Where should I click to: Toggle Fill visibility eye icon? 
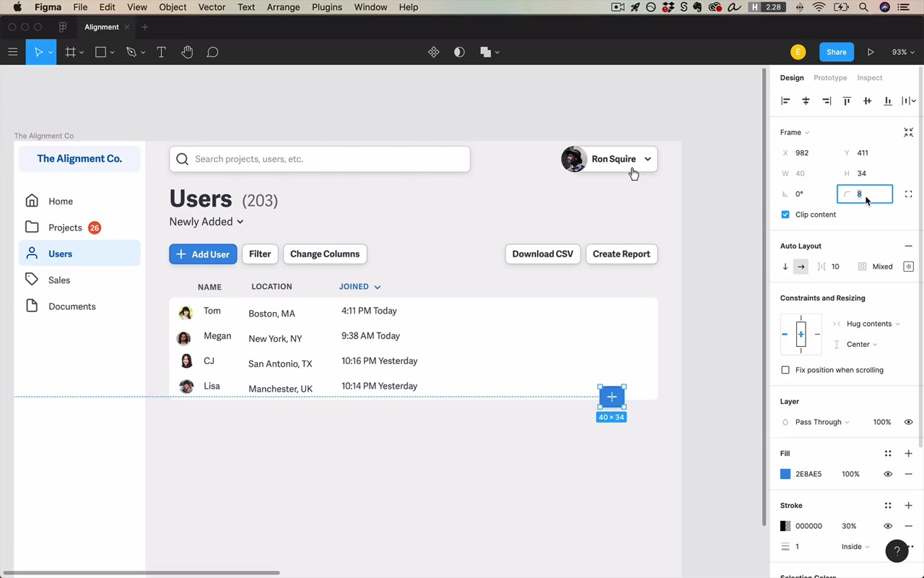click(888, 474)
